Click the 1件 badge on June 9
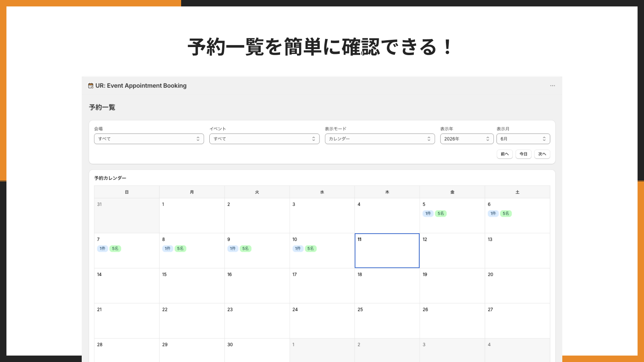 coord(233,249)
